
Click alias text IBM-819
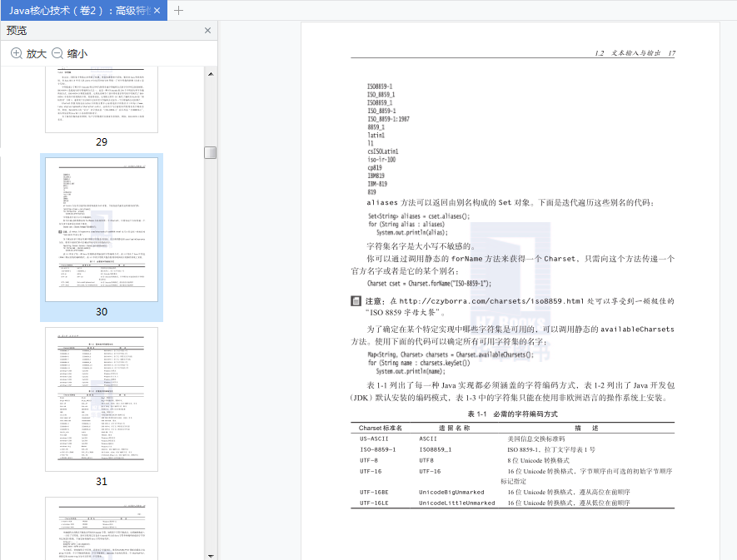click(377, 184)
